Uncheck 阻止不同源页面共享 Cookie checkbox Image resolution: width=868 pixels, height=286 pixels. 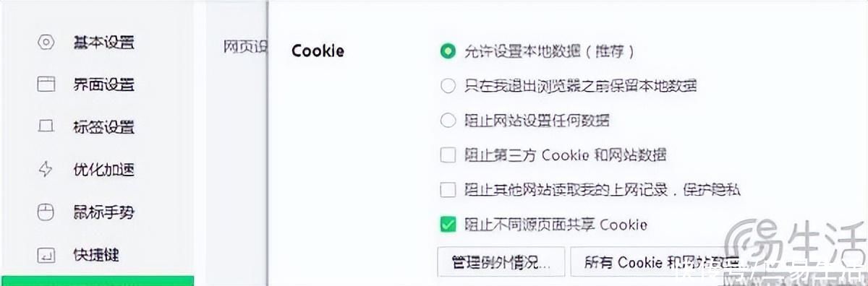point(448,224)
